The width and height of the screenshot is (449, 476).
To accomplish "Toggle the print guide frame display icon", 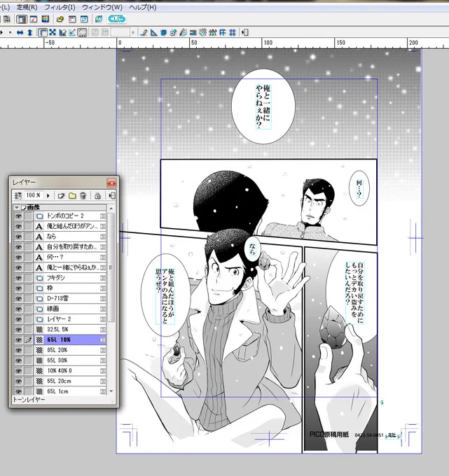I will [x=43, y=32].
